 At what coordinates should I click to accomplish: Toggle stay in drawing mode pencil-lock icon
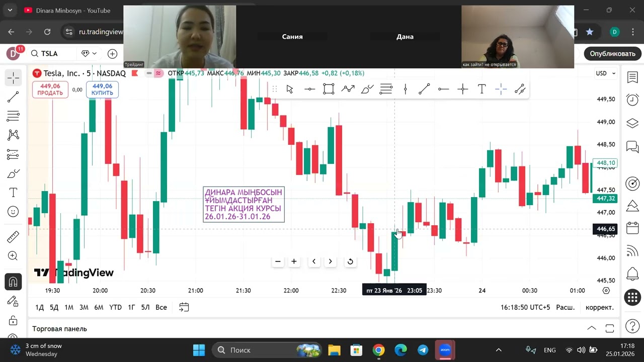tap(13, 301)
